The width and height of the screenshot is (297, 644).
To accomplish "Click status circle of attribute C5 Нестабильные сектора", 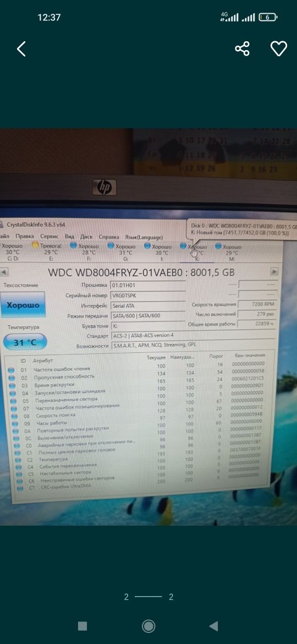I will [x=19, y=474].
